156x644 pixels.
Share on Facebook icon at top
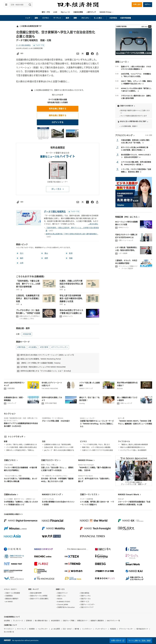92,54
